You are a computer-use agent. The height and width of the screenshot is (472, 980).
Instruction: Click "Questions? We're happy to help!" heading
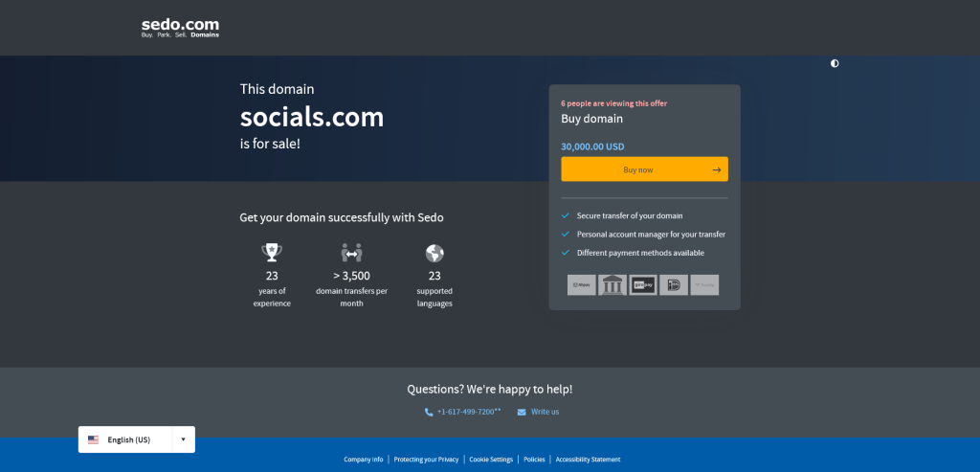click(490, 390)
